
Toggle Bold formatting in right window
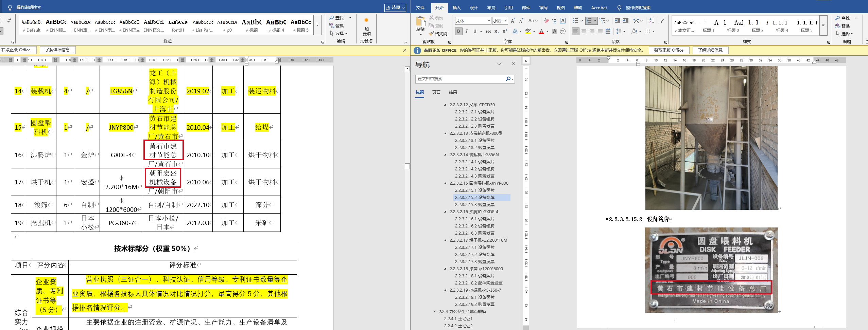click(x=458, y=32)
